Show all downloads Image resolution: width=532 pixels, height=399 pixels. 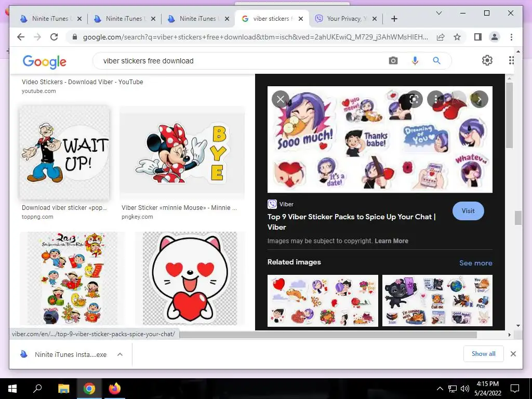pyautogui.click(x=484, y=354)
